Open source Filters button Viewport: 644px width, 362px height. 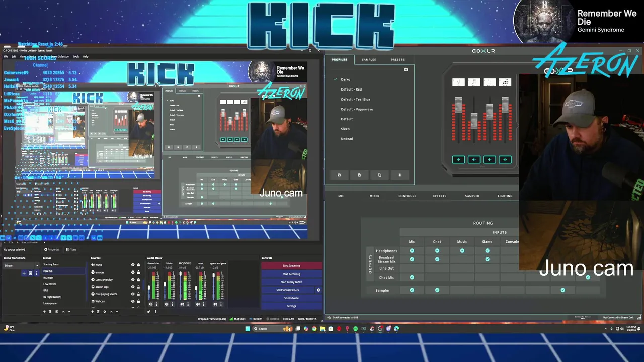[71, 249]
